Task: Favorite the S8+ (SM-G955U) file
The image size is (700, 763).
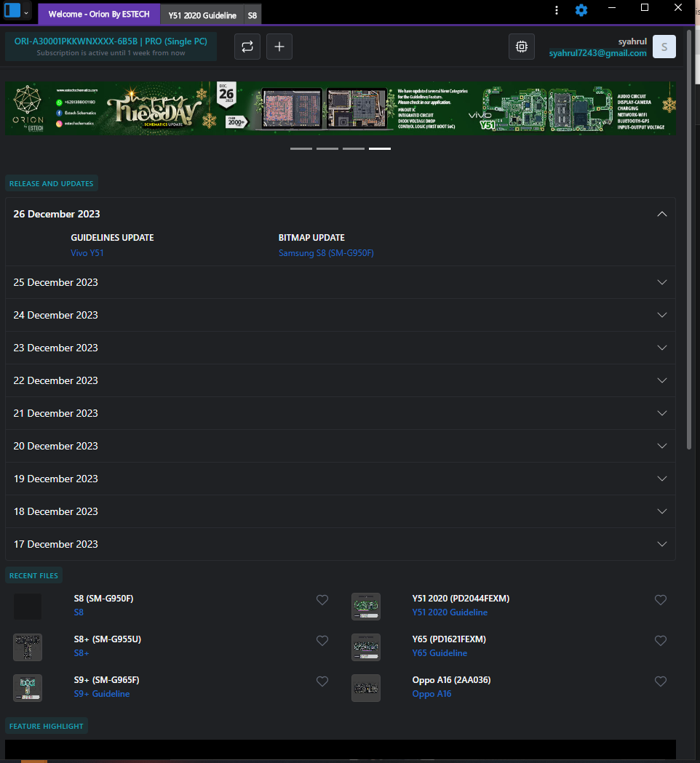Action: (x=322, y=641)
